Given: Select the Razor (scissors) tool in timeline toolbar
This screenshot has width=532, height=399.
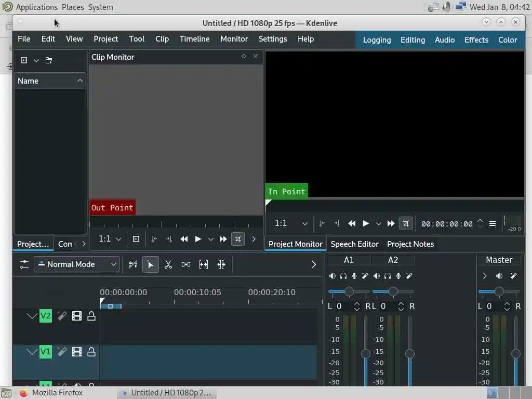Looking at the screenshot, I should [x=168, y=264].
